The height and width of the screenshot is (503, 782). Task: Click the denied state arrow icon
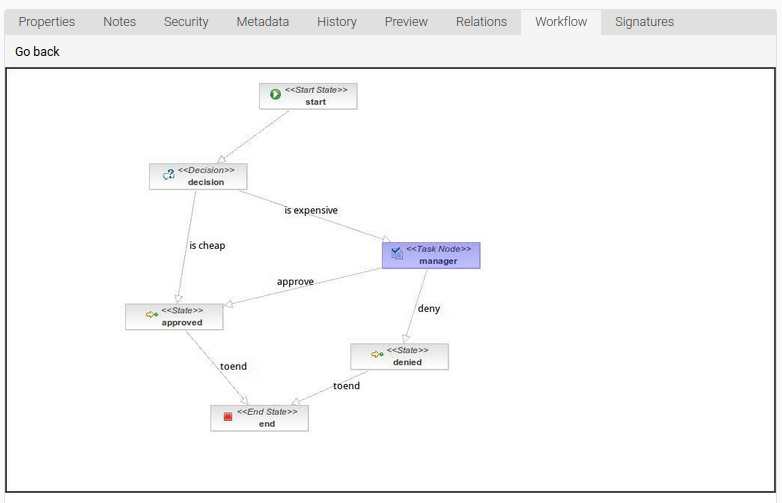(377, 354)
